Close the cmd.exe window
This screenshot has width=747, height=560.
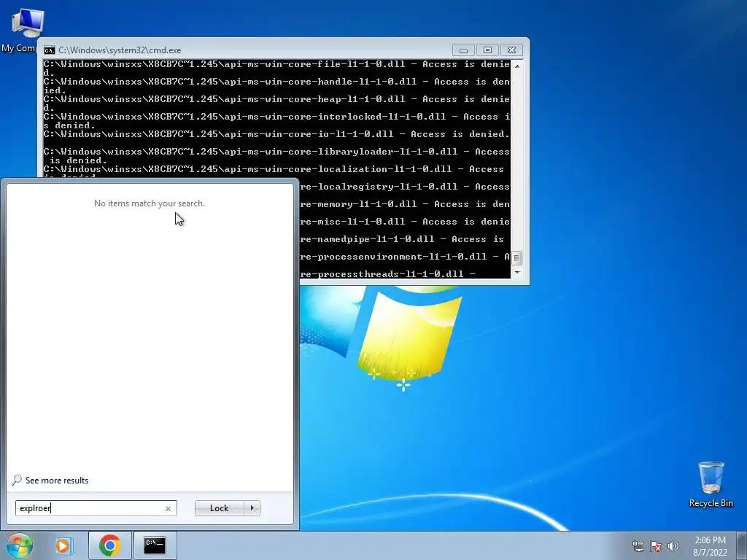511,50
